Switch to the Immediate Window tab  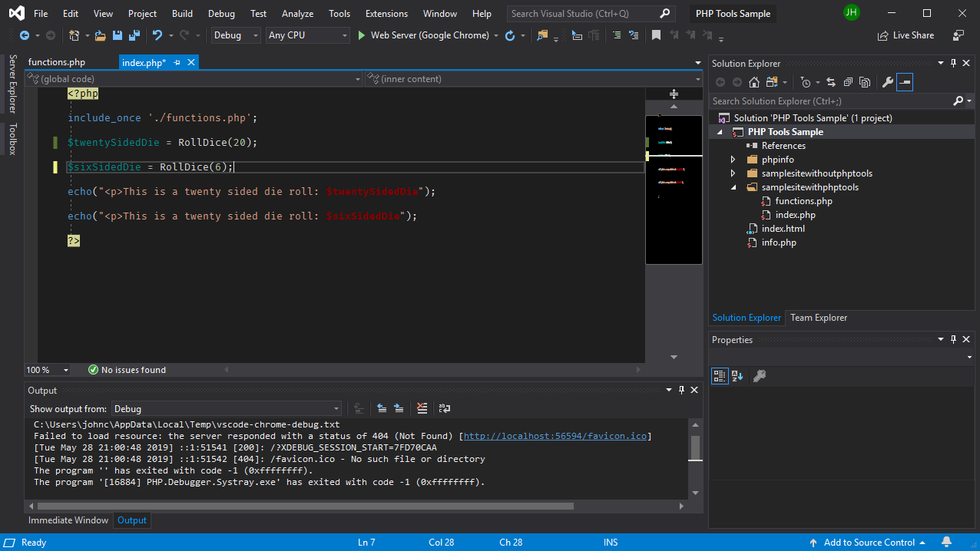pos(68,520)
